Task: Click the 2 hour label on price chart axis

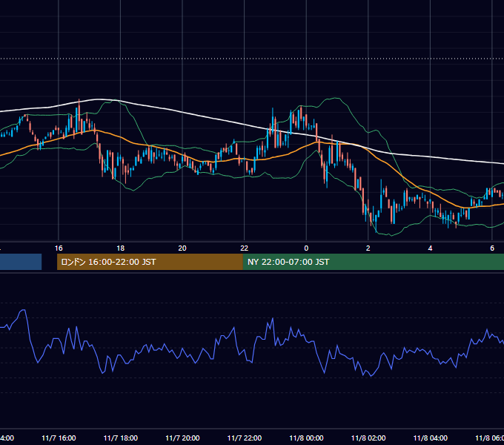Action: (368, 248)
